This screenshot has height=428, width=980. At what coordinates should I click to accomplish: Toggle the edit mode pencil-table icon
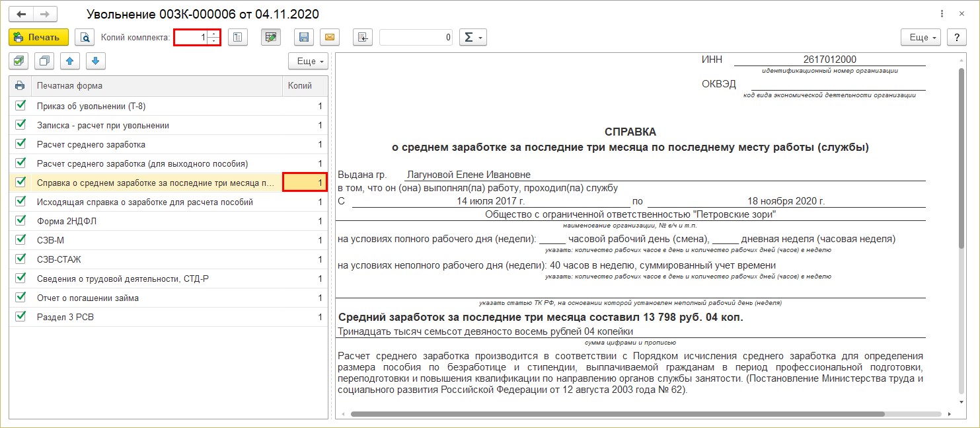[270, 37]
